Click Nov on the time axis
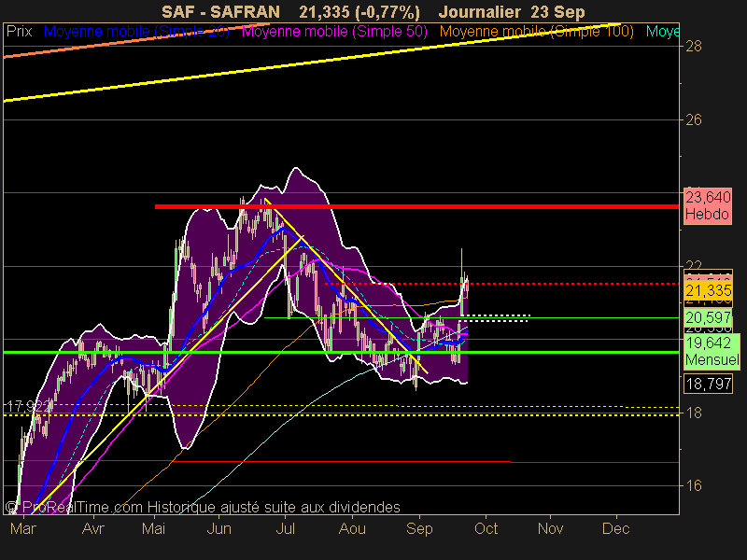This screenshot has width=747, height=560. pyautogui.click(x=550, y=528)
